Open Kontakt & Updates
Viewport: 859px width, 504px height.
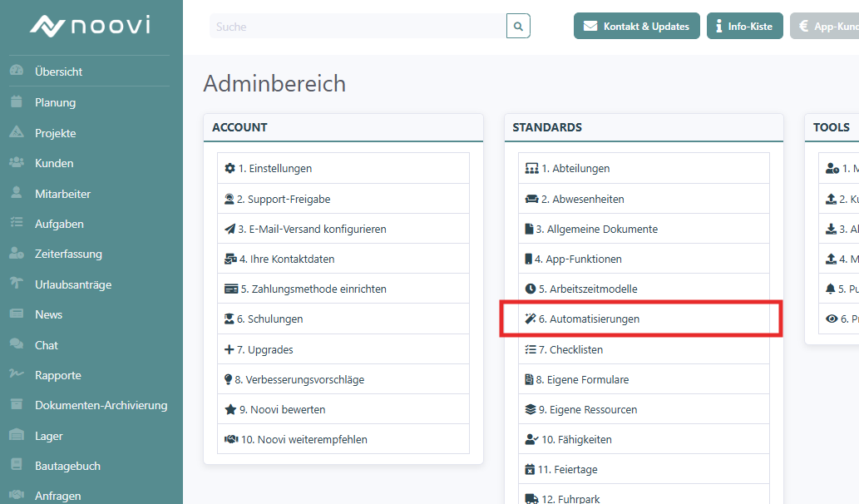tap(637, 26)
